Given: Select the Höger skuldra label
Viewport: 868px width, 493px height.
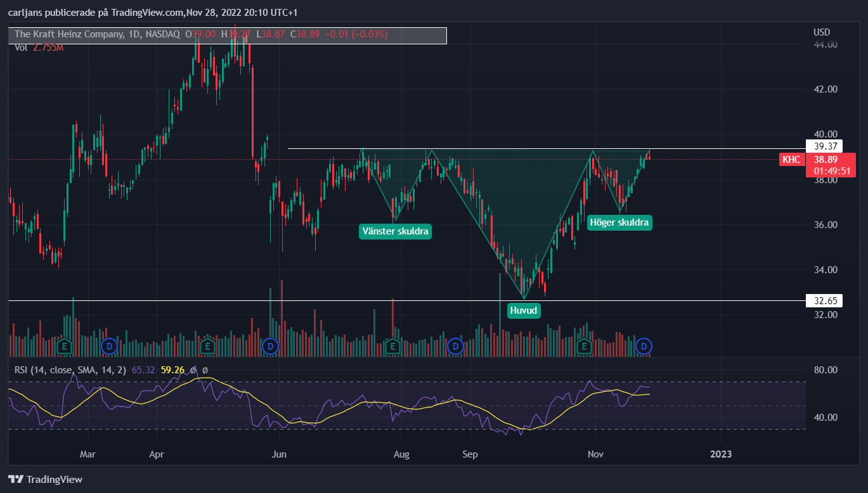Looking at the screenshot, I should coord(619,222).
